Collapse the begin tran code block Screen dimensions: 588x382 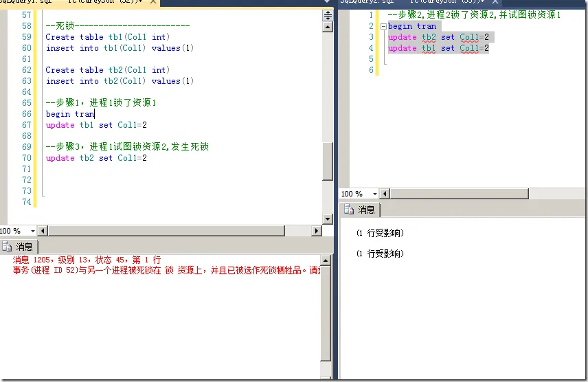[x=383, y=26]
